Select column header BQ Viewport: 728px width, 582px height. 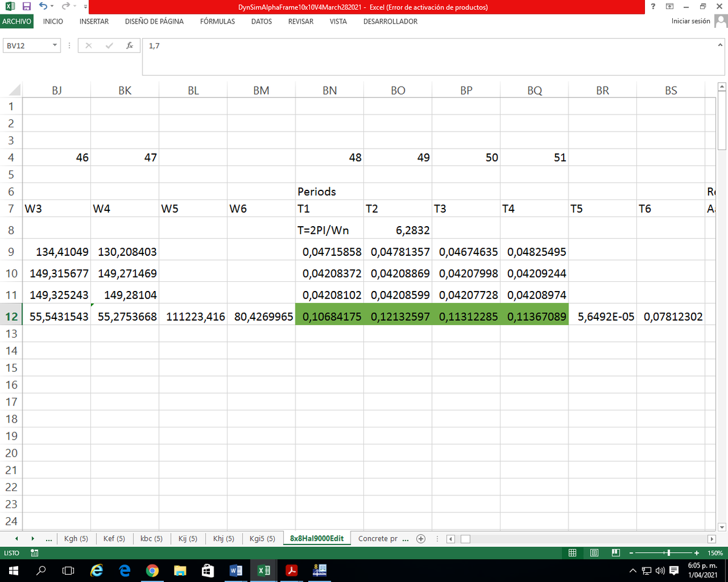[534, 90]
